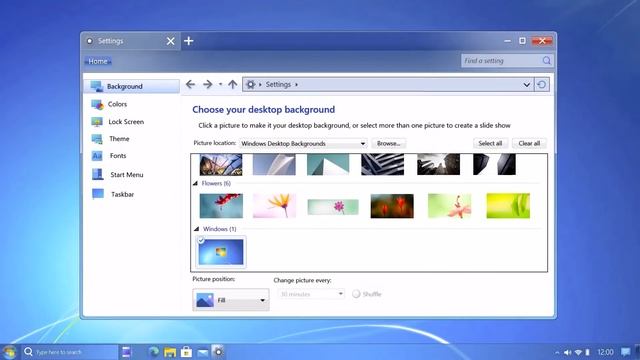
Task: Click the Taskbar icon in sidebar
Action: [x=98, y=194]
